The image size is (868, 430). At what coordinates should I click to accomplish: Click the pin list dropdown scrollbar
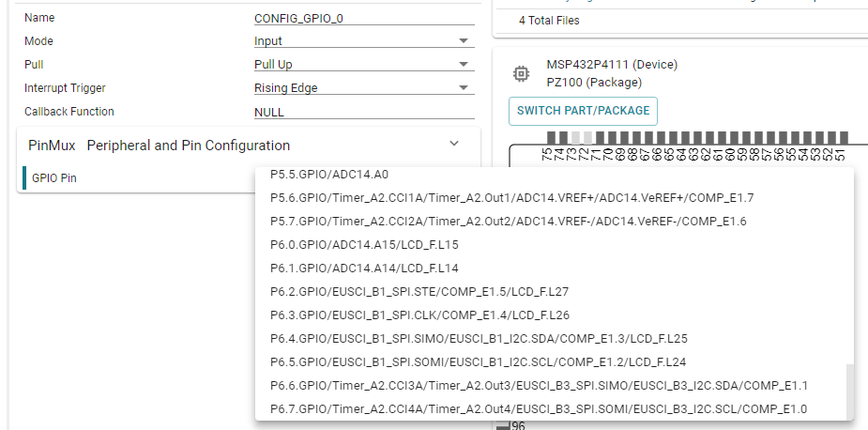[849, 392]
